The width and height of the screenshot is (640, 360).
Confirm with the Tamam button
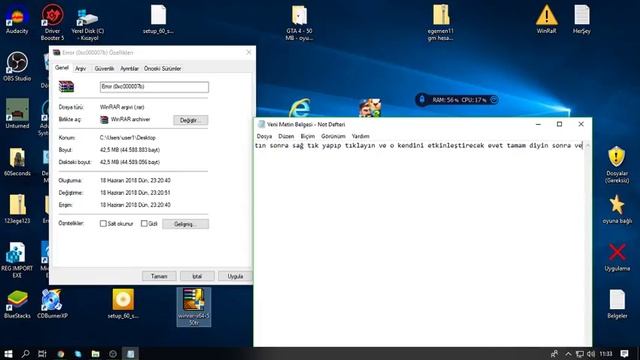[159, 276]
